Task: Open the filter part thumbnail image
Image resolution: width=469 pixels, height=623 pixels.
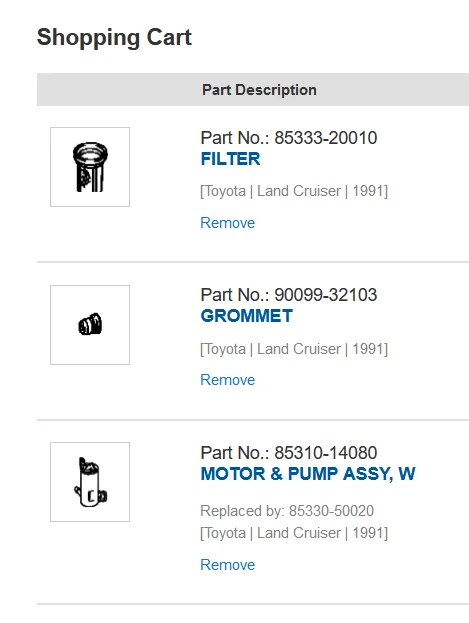Action: coord(90,167)
